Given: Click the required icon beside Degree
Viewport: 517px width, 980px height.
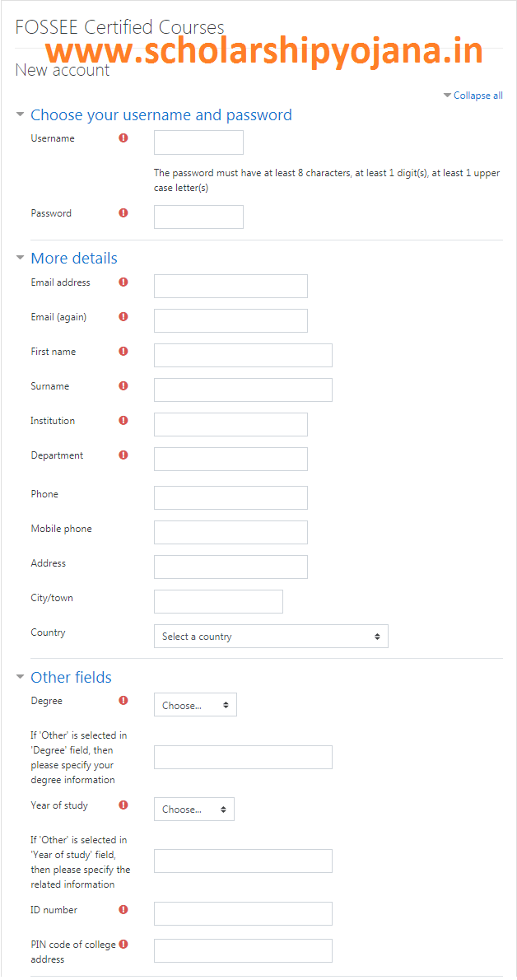Looking at the screenshot, I should coord(123,701).
